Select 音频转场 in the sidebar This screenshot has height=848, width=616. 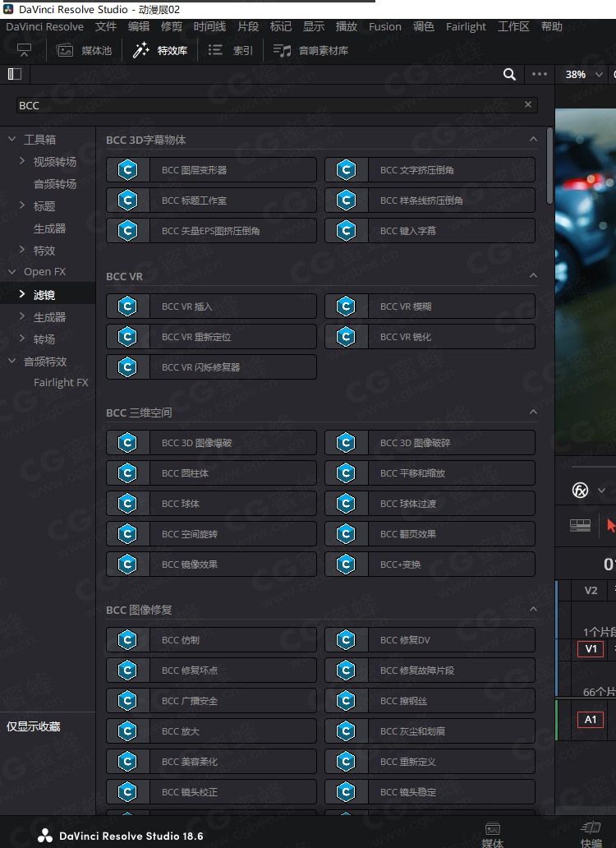tap(54, 184)
